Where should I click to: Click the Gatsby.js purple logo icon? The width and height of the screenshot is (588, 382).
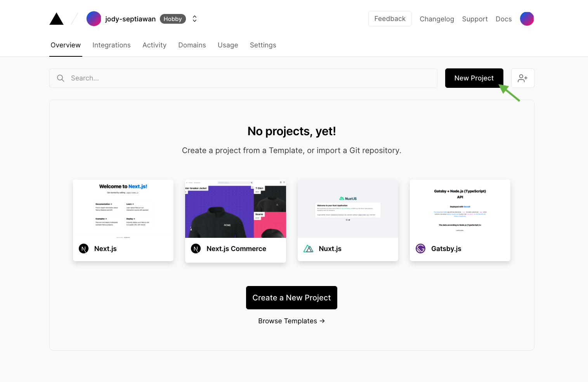click(420, 249)
